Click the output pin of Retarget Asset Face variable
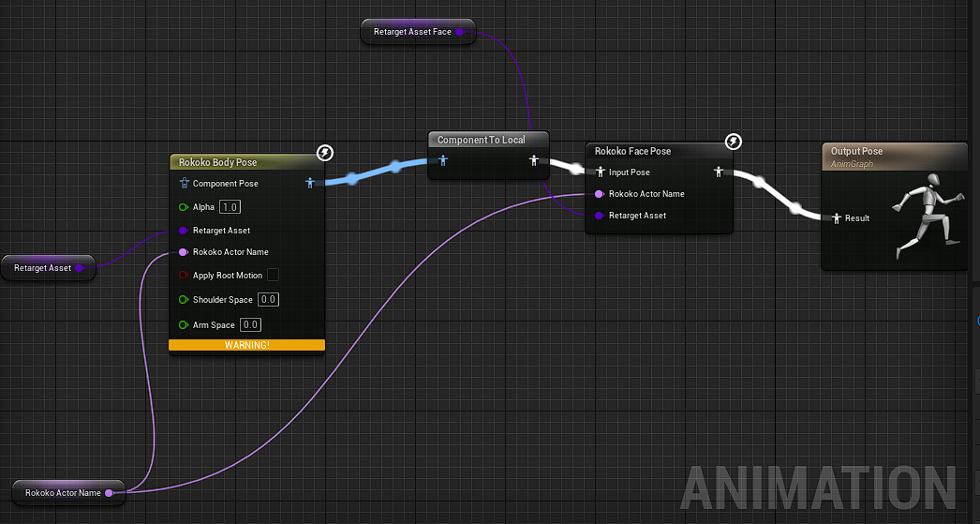This screenshot has width=980, height=524. [459, 32]
